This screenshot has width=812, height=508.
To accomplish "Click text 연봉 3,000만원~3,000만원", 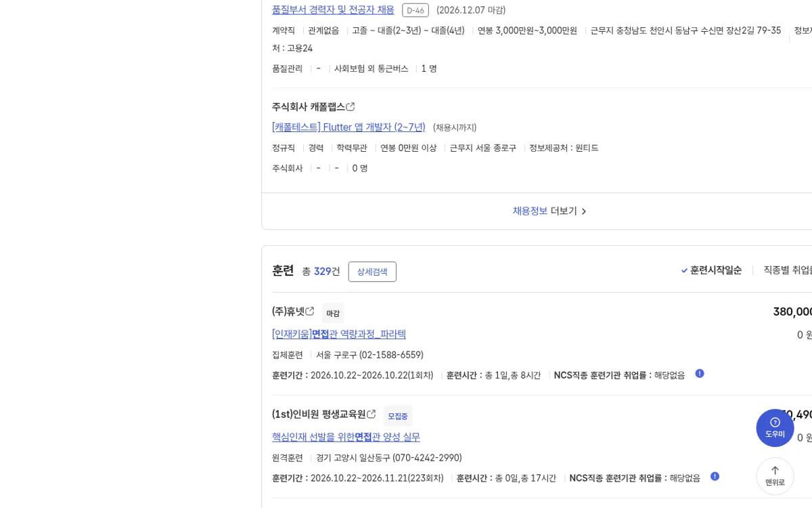I will (x=527, y=30).
